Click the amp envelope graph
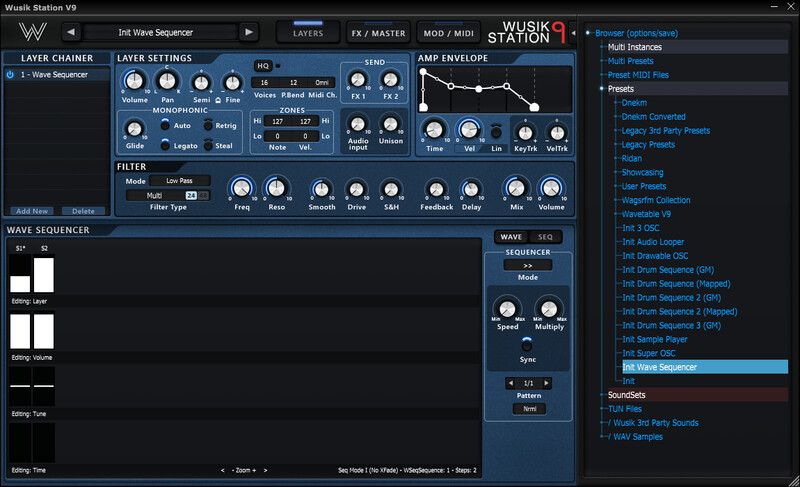800x487 pixels. click(x=494, y=89)
